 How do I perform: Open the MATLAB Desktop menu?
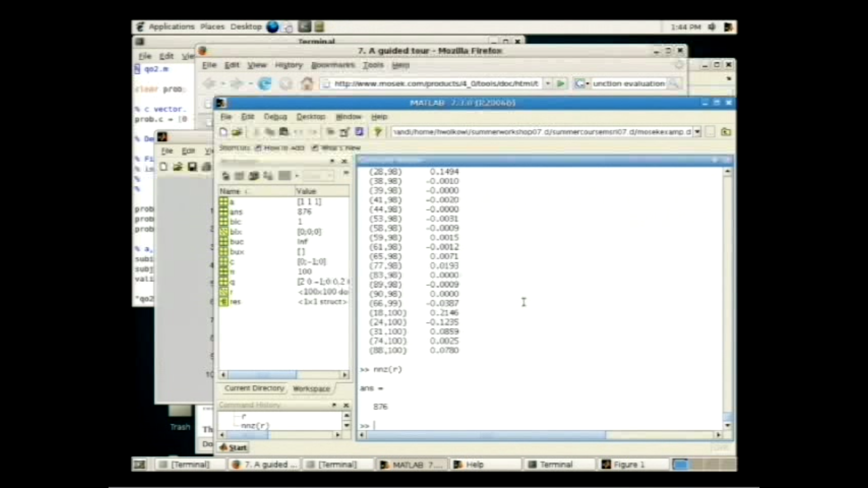click(x=311, y=117)
